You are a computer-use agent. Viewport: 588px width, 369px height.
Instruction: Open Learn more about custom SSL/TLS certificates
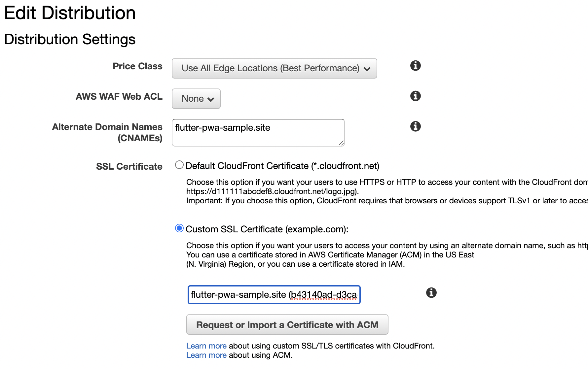206,346
